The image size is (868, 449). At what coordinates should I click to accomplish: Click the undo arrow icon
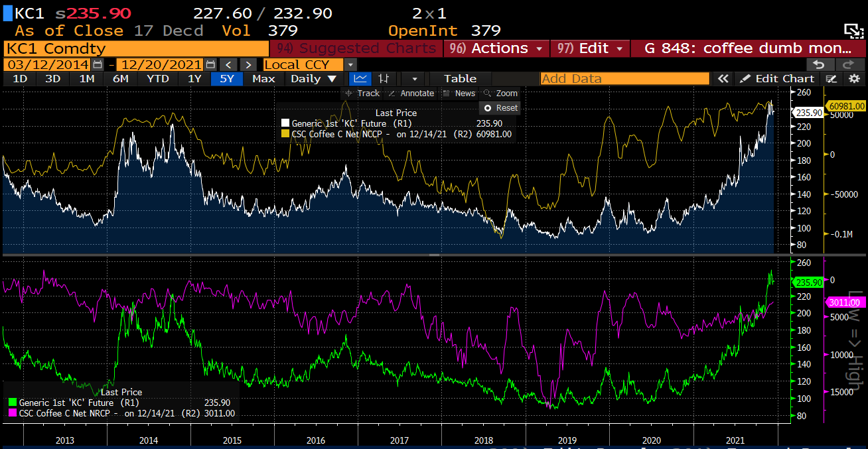click(x=820, y=64)
